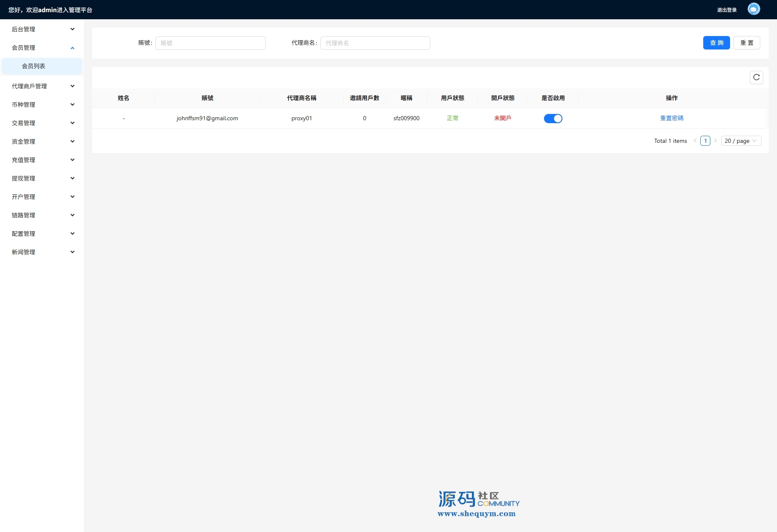Go to page 1 in pagination

click(x=705, y=141)
